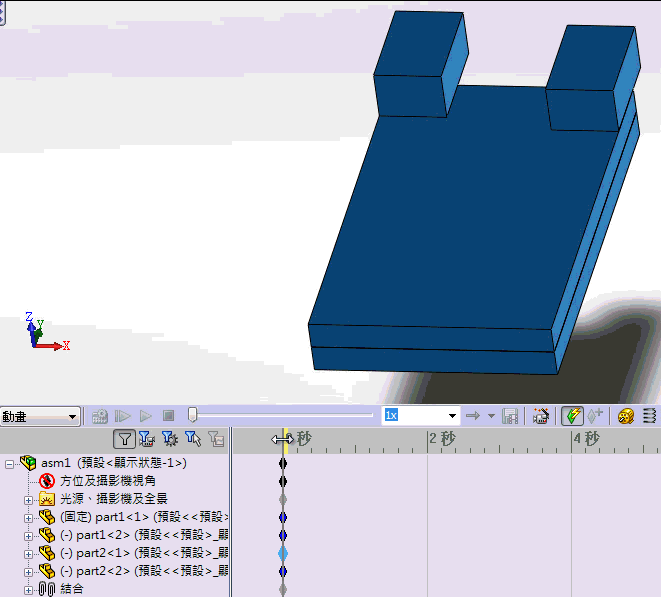This screenshot has height=597, width=661.
Task: Click the part1<1> component icon
Action: point(47,517)
